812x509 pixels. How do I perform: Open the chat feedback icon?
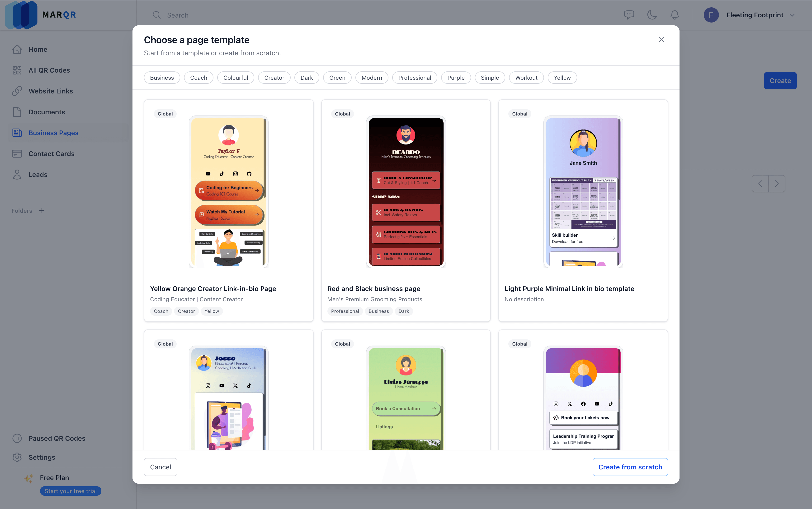629,15
